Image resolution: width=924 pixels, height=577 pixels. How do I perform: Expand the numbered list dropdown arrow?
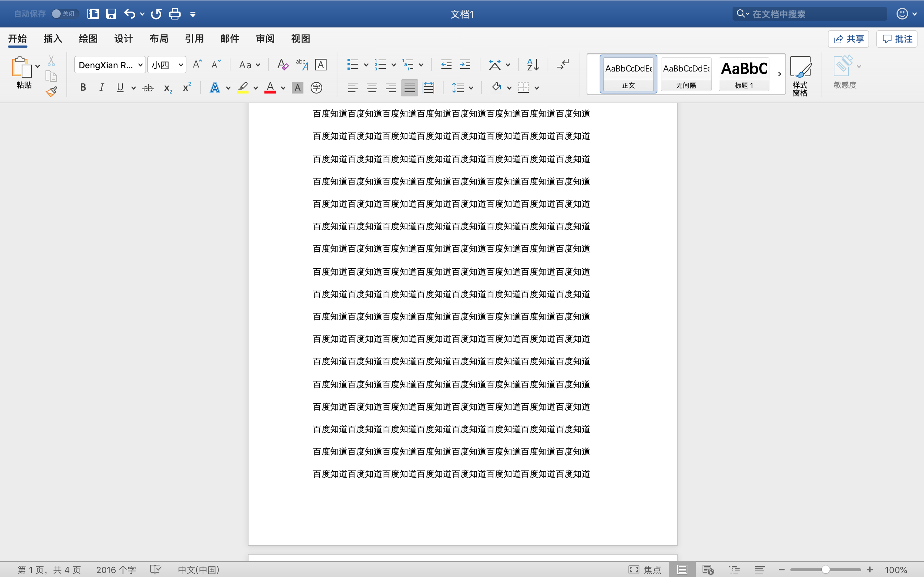[x=393, y=65]
